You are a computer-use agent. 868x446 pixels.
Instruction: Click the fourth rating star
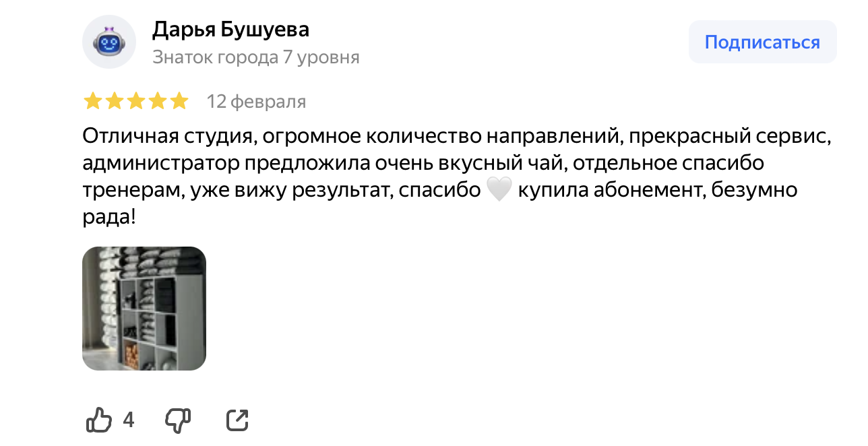coord(157,102)
